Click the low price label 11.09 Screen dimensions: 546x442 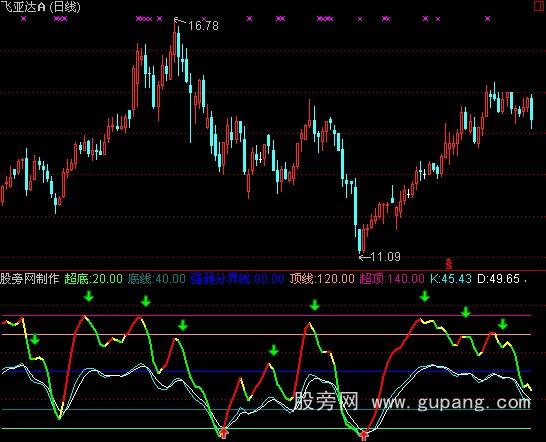[x=385, y=257]
